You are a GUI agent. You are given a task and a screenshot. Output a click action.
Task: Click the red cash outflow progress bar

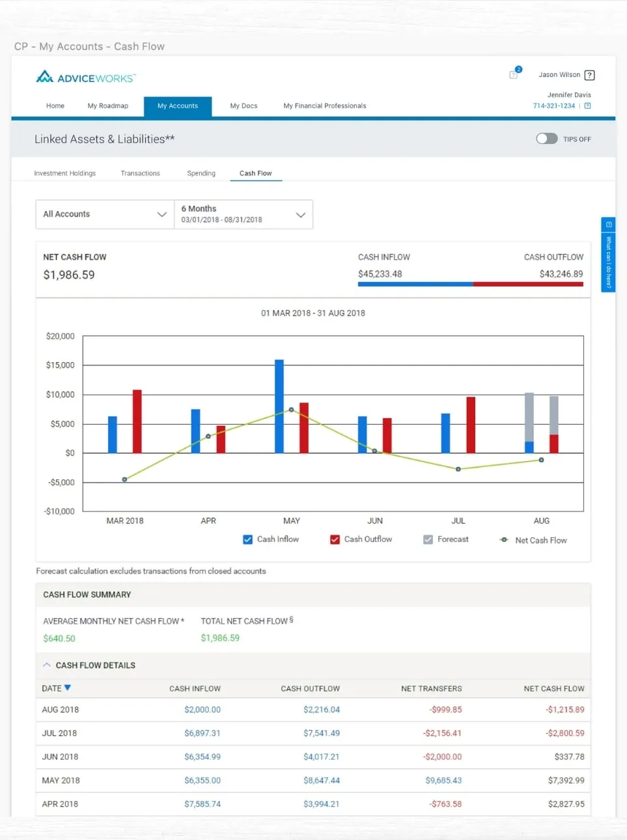coord(528,284)
